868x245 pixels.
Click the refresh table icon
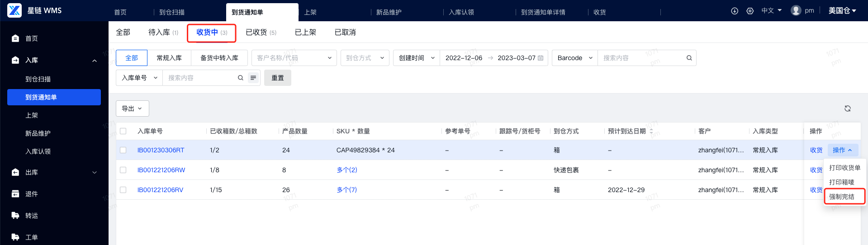[848, 108]
